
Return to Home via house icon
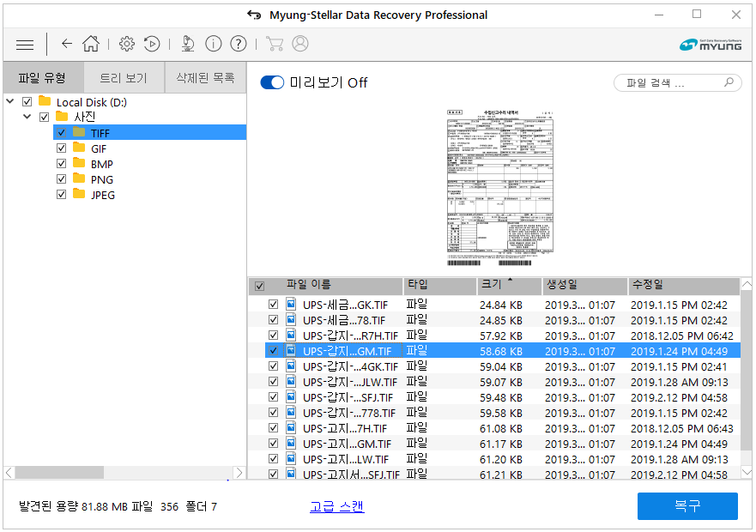point(91,44)
